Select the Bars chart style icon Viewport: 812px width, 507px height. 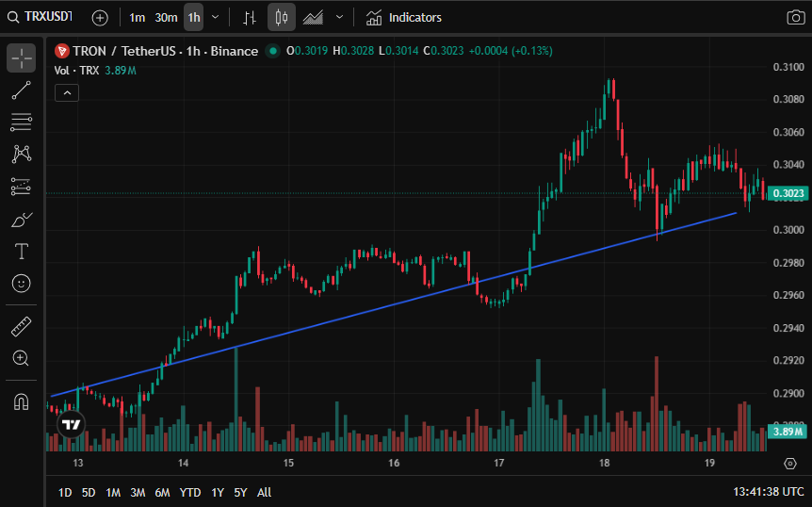pos(250,18)
